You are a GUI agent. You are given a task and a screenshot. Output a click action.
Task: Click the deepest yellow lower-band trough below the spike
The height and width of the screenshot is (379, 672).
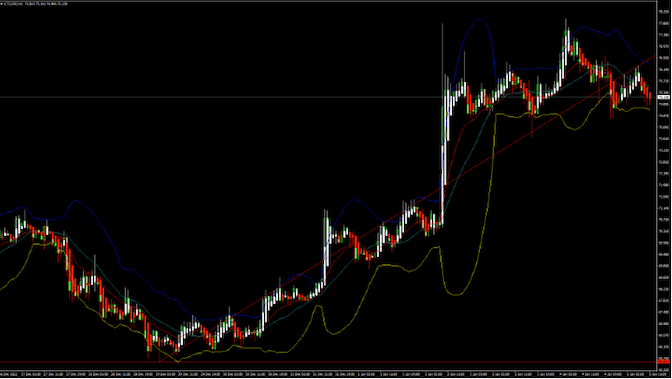coord(455,294)
